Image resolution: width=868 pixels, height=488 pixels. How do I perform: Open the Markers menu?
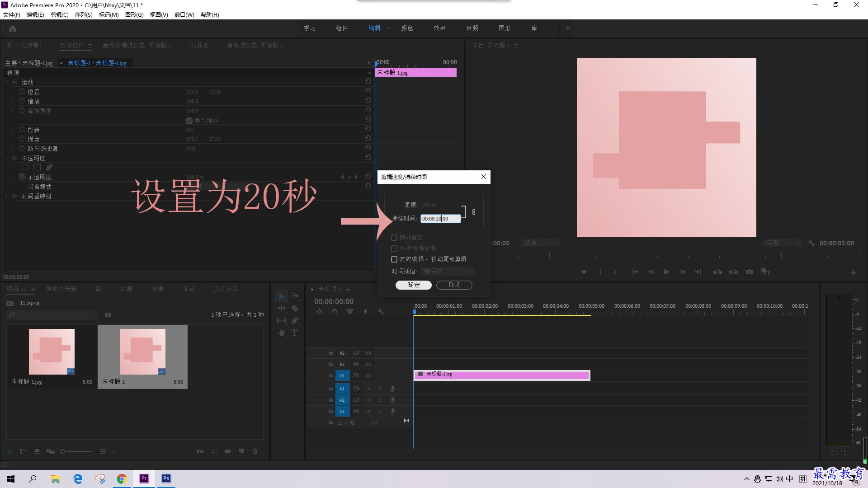[x=109, y=15]
